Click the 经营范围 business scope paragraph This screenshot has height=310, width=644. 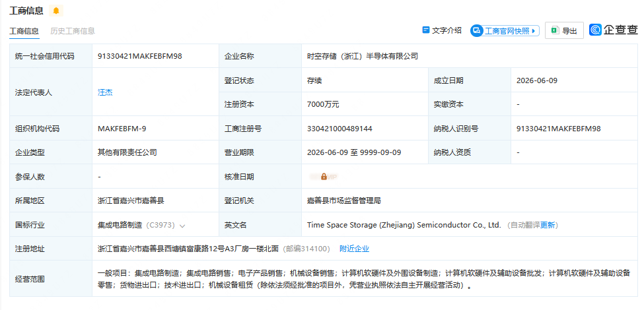pos(364,279)
